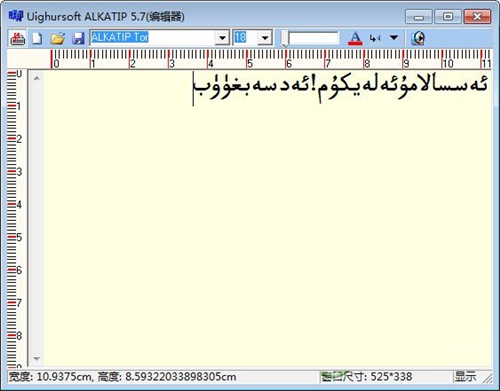Click the empty input field in toolbar
The height and width of the screenshot is (391, 500).
click(x=313, y=38)
